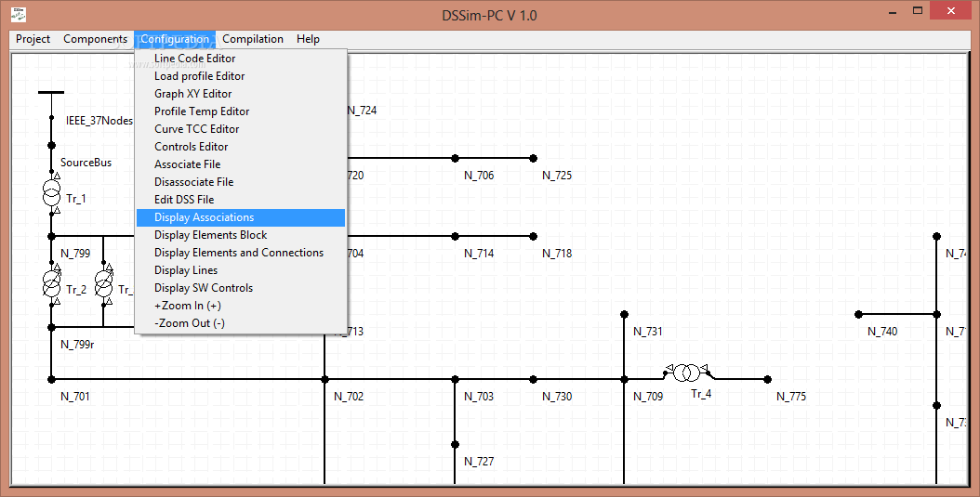Click the Configuration menu

175,39
